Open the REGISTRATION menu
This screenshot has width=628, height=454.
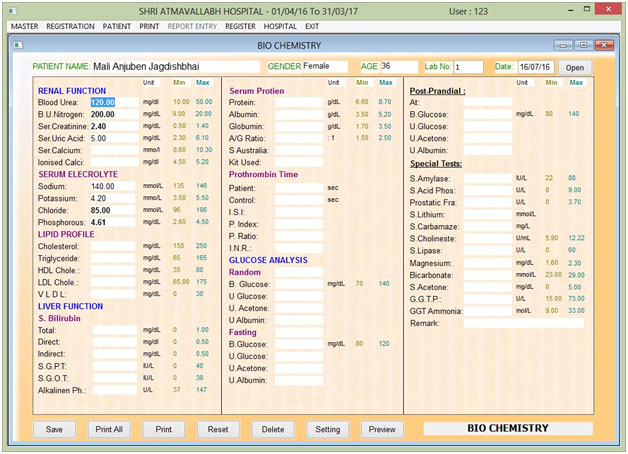click(x=70, y=26)
